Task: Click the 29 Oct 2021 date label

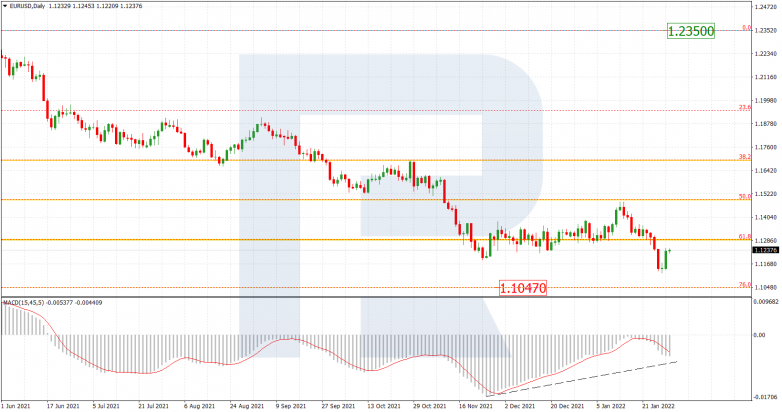Action: coord(429,407)
